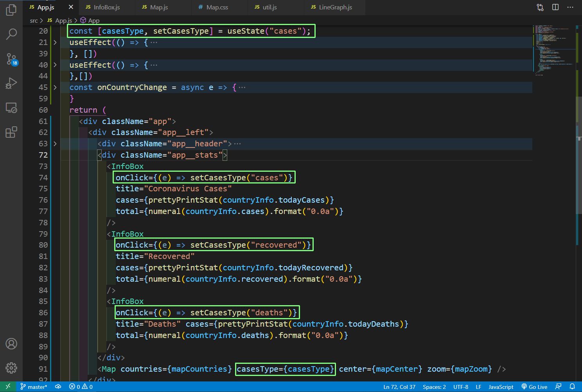The width and height of the screenshot is (582, 392).
Task: Open Source Control view with 18 changes
Action: tap(11, 59)
